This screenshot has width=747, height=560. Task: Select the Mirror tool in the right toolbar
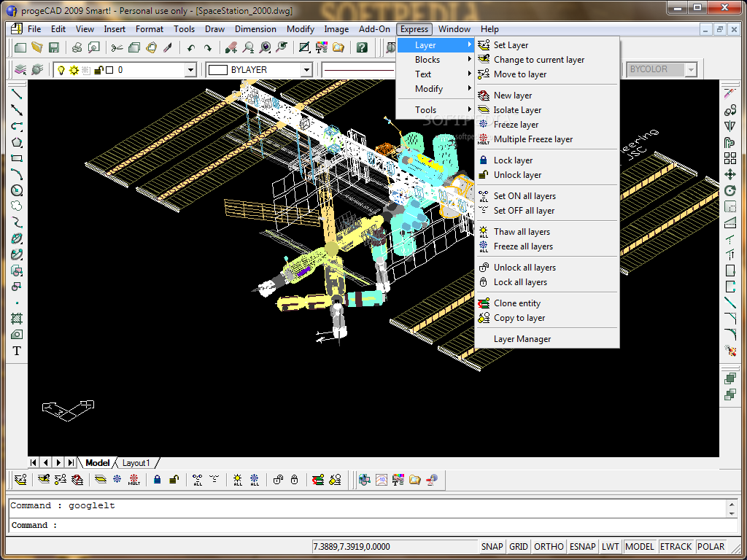[x=729, y=125]
